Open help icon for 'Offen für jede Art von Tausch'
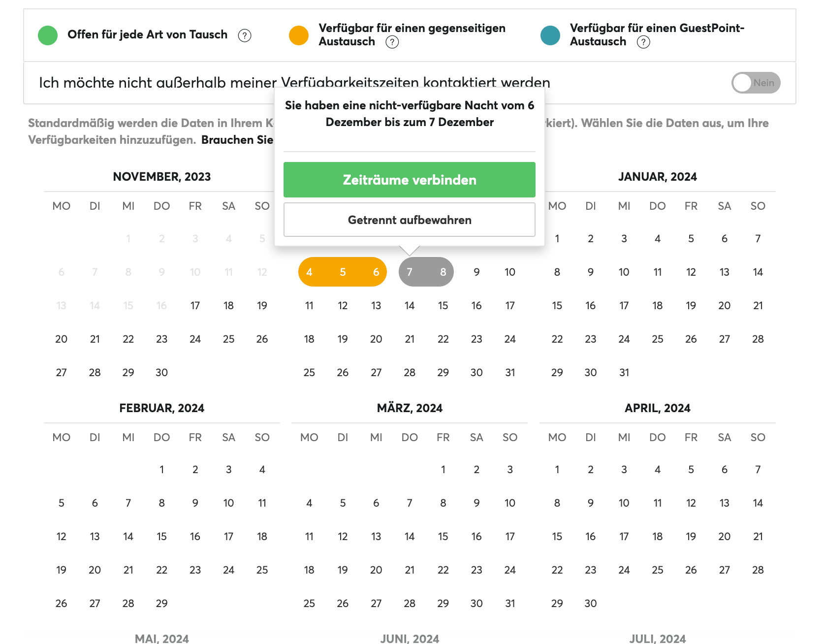The width and height of the screenshot is (824, 644). tap(245, 35)
